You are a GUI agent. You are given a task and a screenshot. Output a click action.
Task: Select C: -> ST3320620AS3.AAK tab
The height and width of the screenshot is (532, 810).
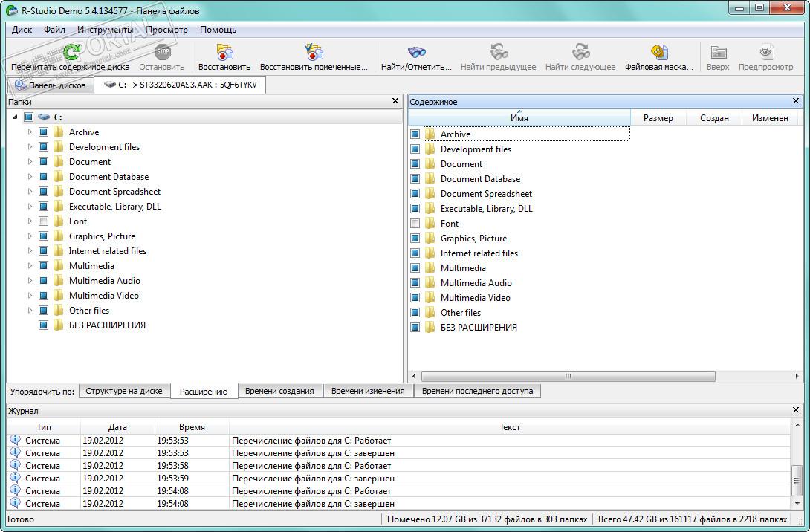tap(181, 85)
